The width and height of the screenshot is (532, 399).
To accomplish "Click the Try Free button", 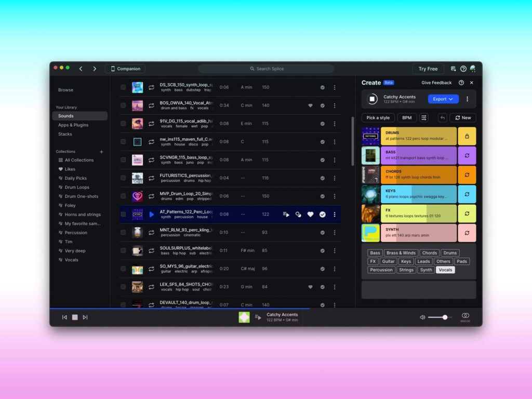I will (428, 69).
